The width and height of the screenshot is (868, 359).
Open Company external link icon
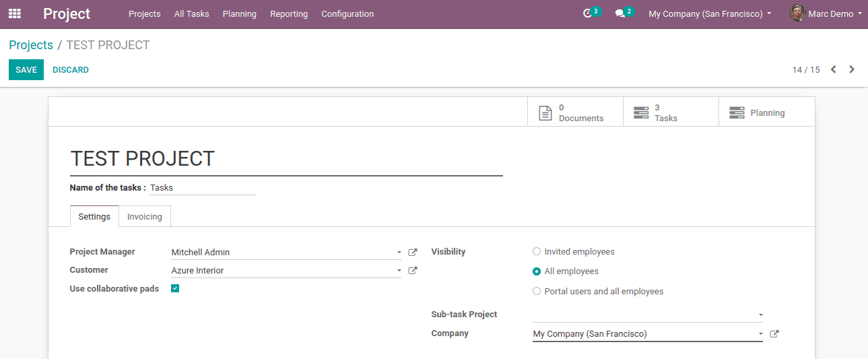click(774, 334)
